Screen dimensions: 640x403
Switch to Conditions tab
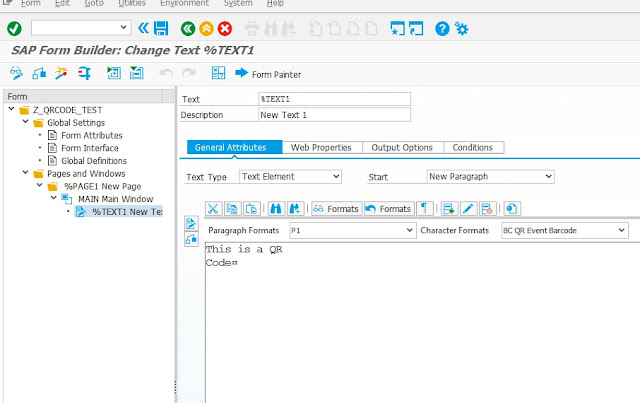click(x=473, y=147)
